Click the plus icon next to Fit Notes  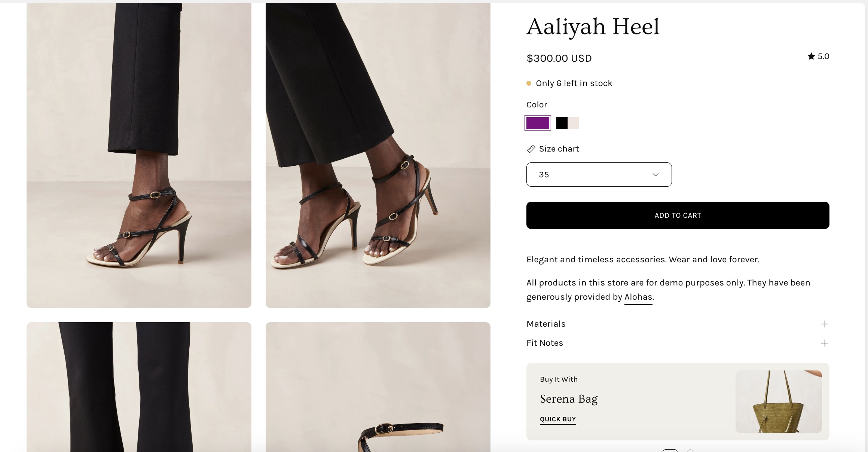(x=825, y=343)
